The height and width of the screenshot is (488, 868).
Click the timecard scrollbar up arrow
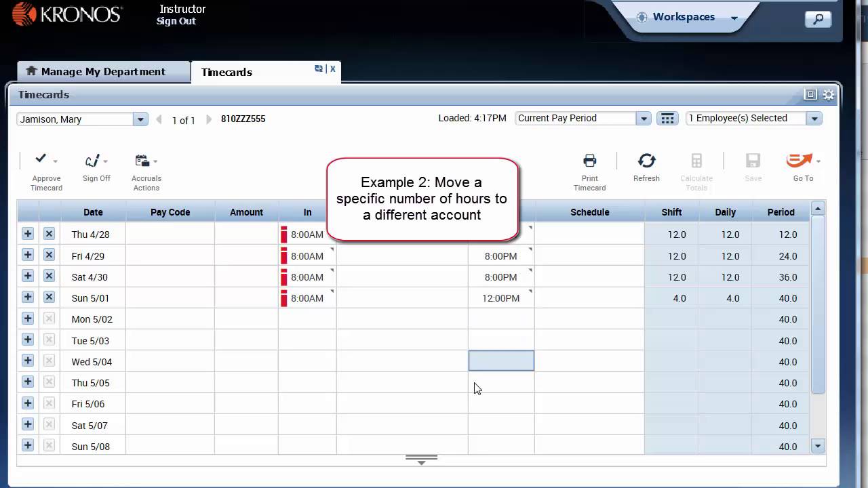click(818, 209)
